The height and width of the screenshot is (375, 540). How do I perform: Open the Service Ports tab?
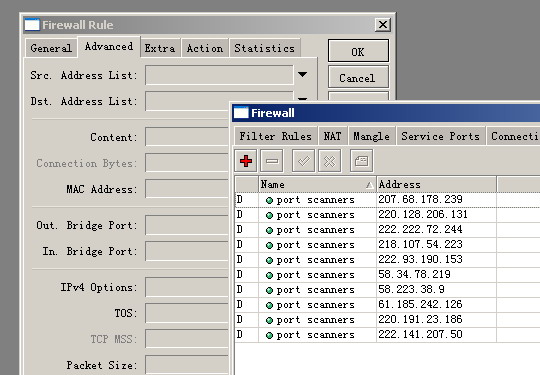click(x=440, y=136)
